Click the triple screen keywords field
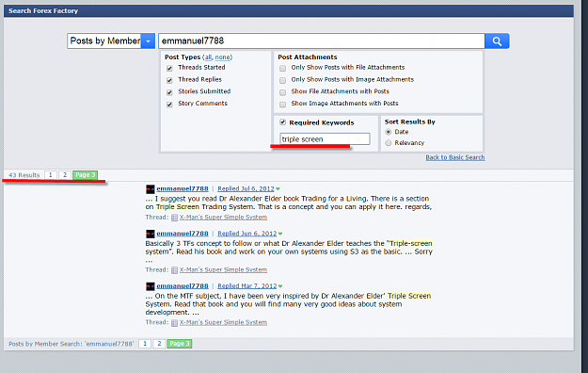Screen dimensions: 588x373 coord(325,139)
